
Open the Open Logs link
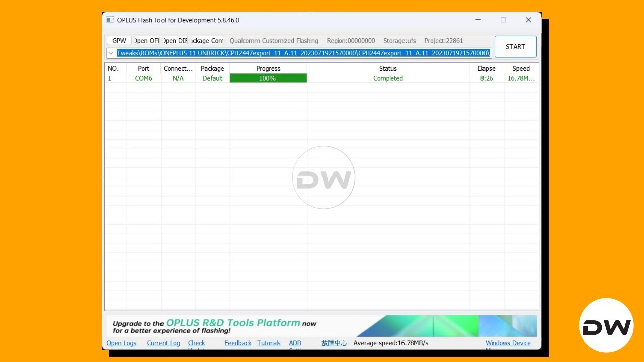click(121, 343)
